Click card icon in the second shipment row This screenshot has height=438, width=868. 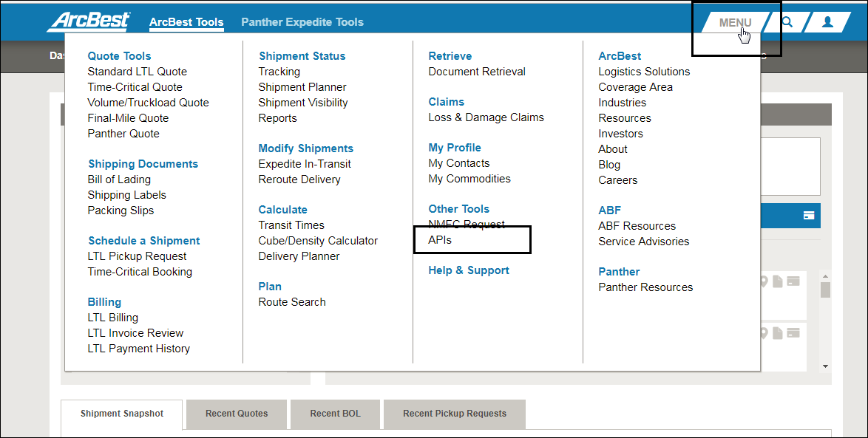pos(793,332)
